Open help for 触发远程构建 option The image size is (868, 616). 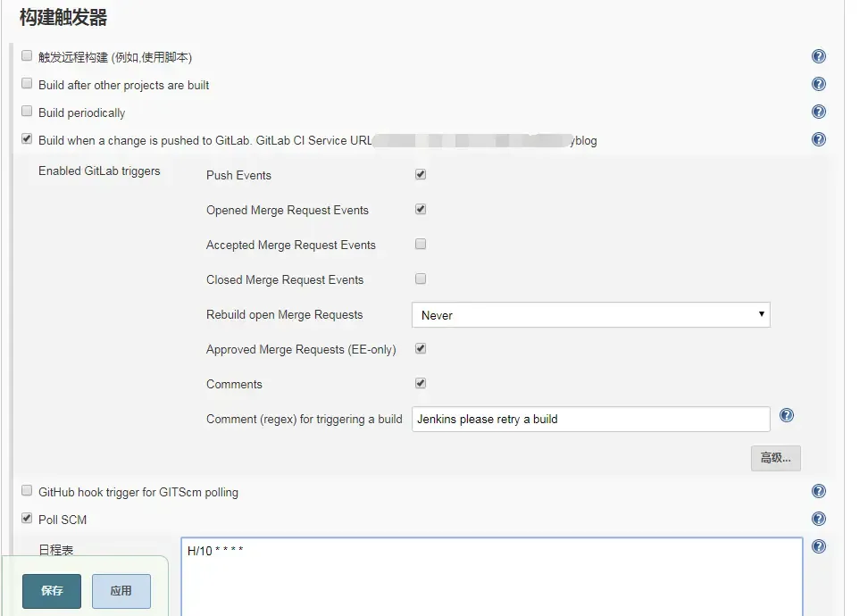[x=819, y=57]
